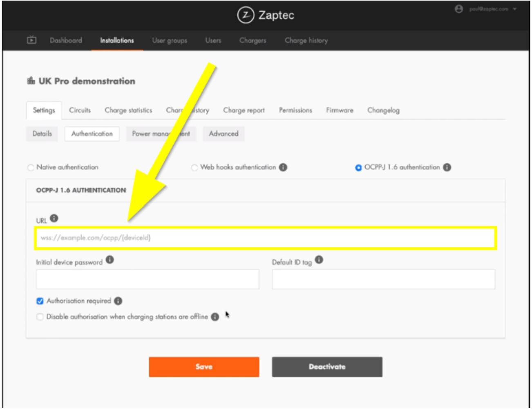The image size is (532, 409).
Task: Click the account email address text
Action: [489, 9]
